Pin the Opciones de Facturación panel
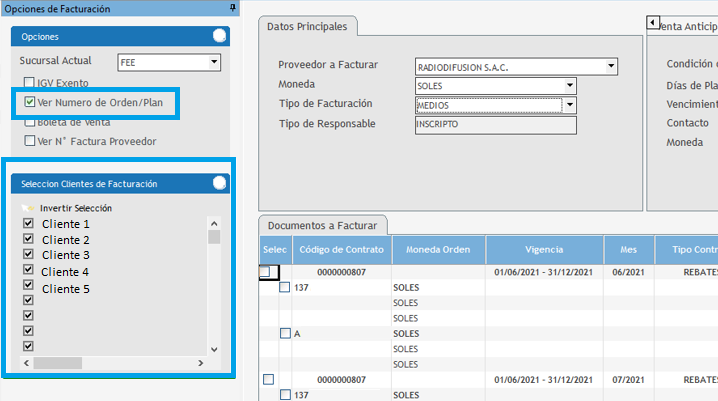 232,8
